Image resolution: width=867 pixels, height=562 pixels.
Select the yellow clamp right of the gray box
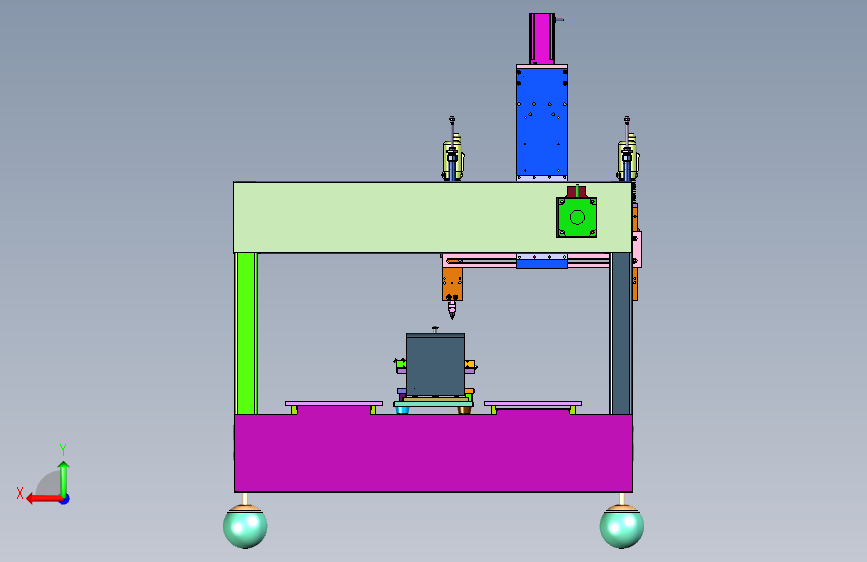[x=471, y=365]
